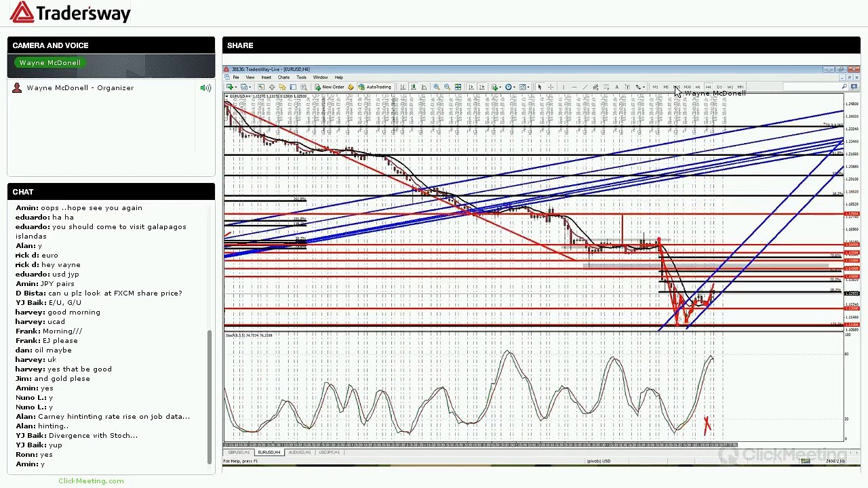Select the Candlesticks chart icon

click(414, 87)
